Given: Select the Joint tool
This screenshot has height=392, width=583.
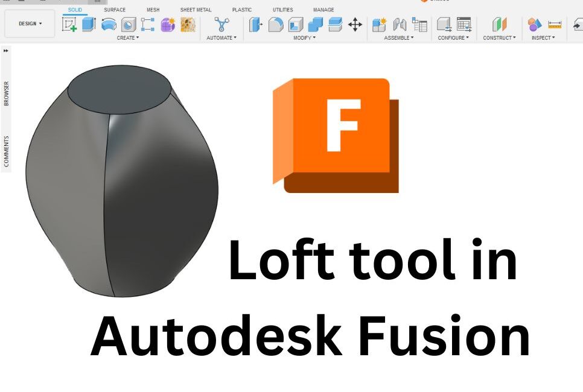Looking at the screenshot, I should pyautogui.click(x=400, y=25).
